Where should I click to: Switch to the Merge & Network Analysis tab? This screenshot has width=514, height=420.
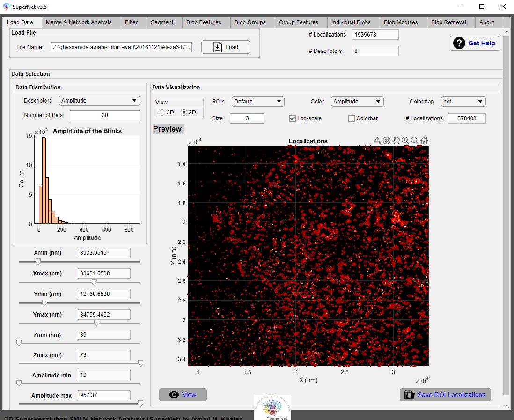(x=79, y=22)
